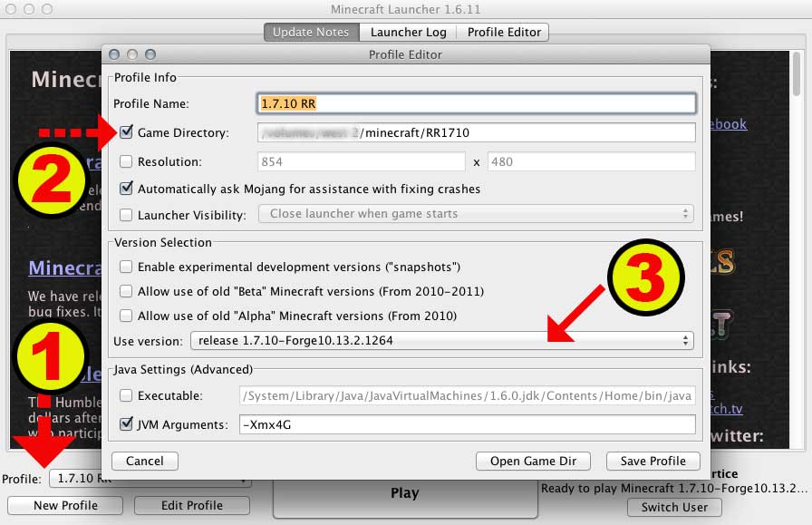Image resolution: width=812 pixels, height=525 pixels.
Task: Click the 'Java Settings (Advanced)' label
Action: tap(183, 370)
